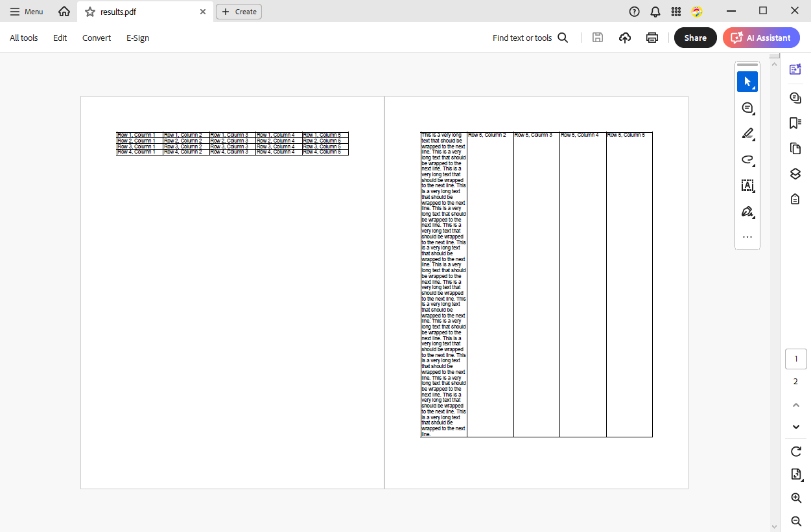This screenshot has width=811, height=532.
Task: Switch to the results.pdf tab
Action: [145, 12]
